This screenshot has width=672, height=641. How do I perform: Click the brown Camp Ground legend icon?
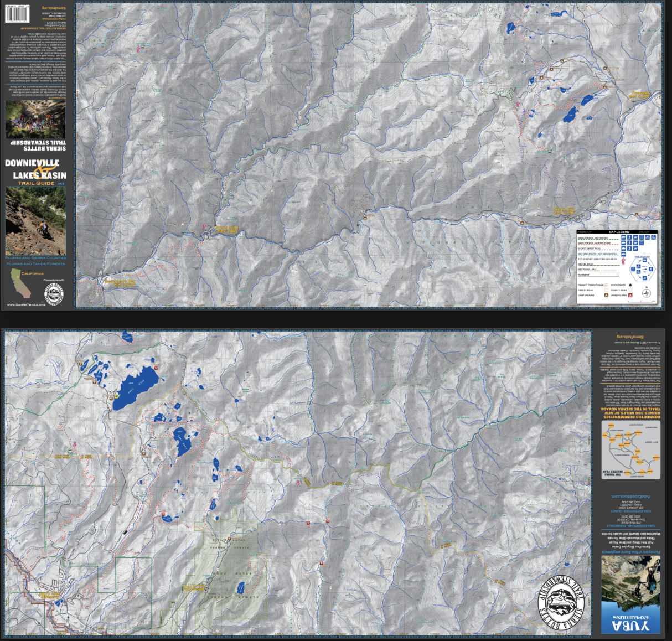pyautogui.click(x=606, y=295)
